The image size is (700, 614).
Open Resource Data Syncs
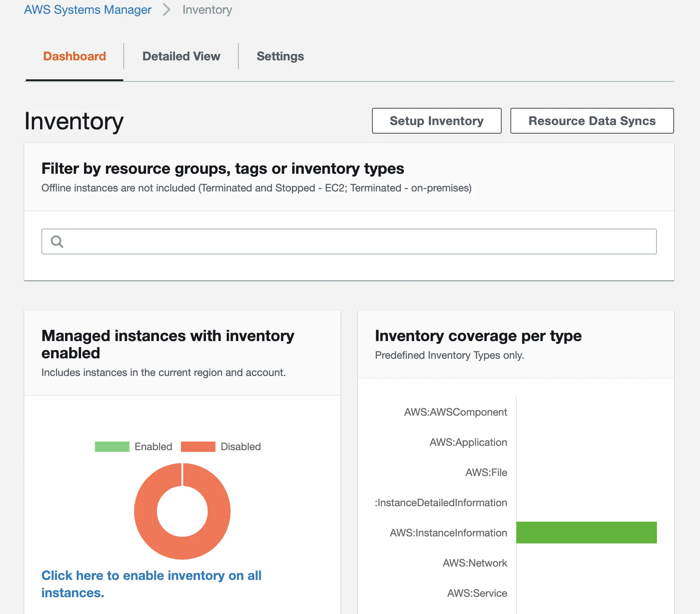coord(592,121)
